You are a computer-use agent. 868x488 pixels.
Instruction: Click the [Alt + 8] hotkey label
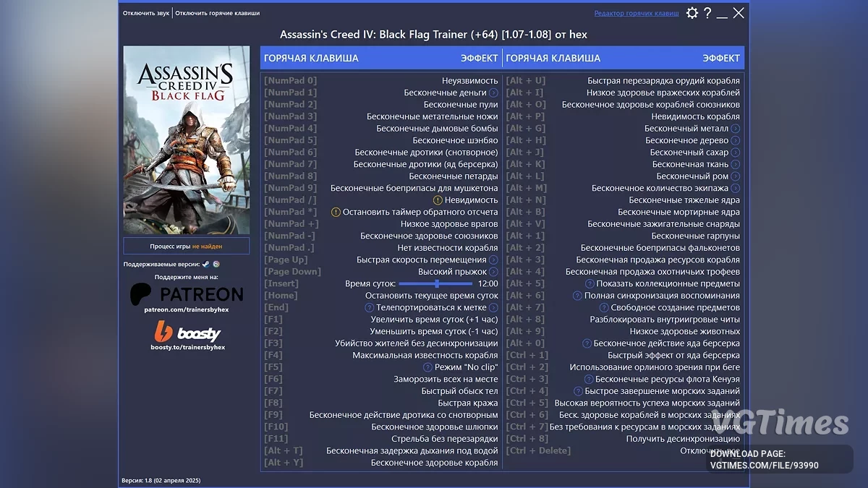[525, 320]
